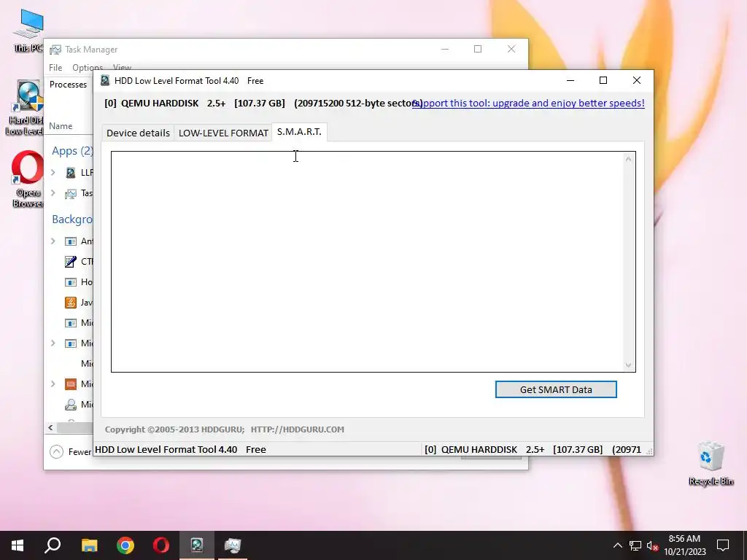The image size is (747, 560).
Task: Expand the LLF app row in Task Manager
Action: [53, 172]
